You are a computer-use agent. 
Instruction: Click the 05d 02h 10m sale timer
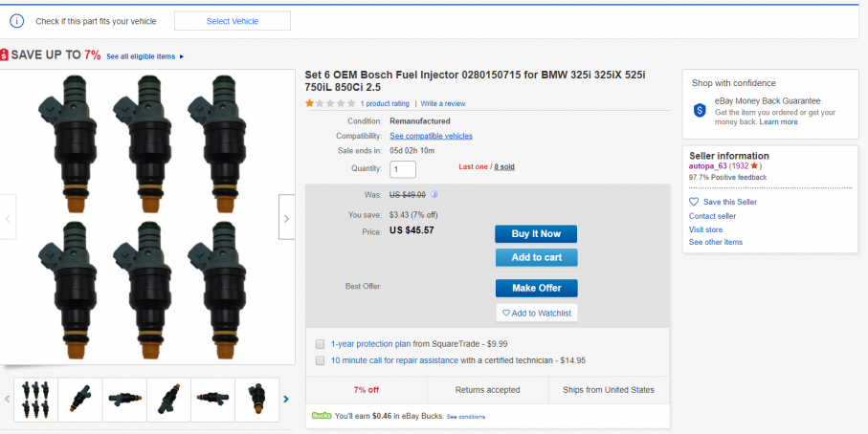click(412, 150)
